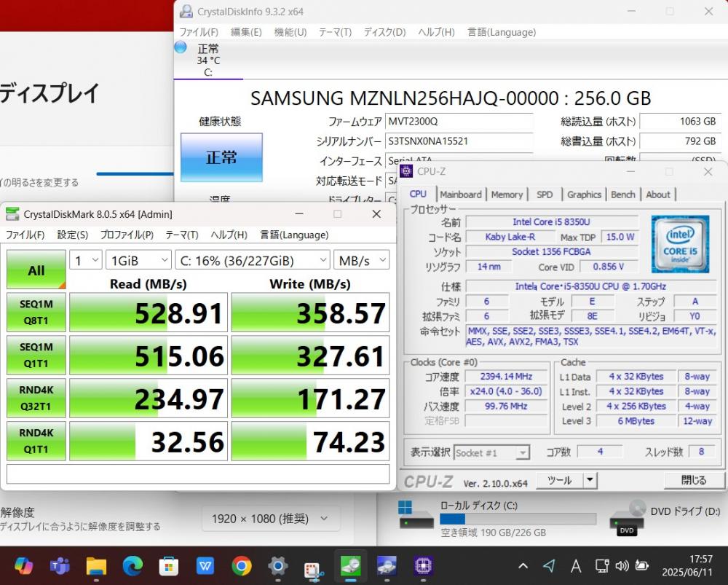
Task: Click the Local Disk (C:) drive icon
Action: tap(416, 515)
